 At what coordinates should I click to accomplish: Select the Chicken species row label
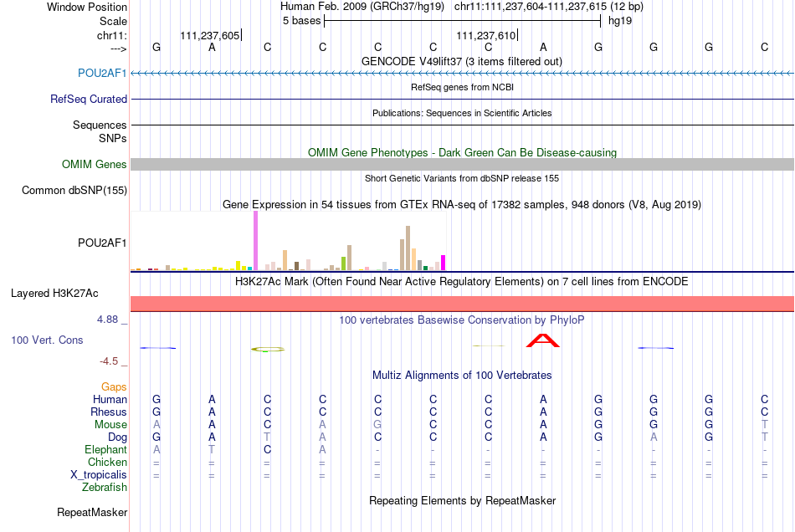107,462
